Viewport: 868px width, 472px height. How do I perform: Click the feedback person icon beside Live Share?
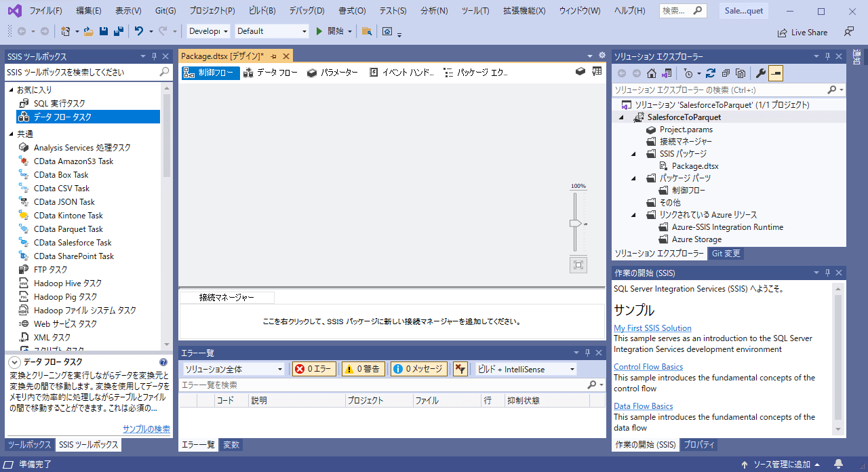tap(849, 31)
